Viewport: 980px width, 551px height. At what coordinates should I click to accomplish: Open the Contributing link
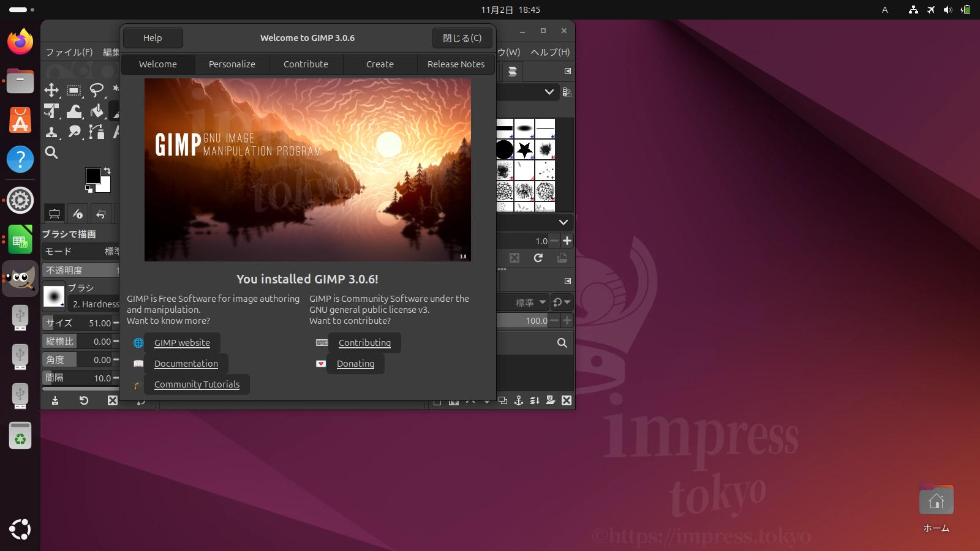pyautogui.click(x=364, y=343)
